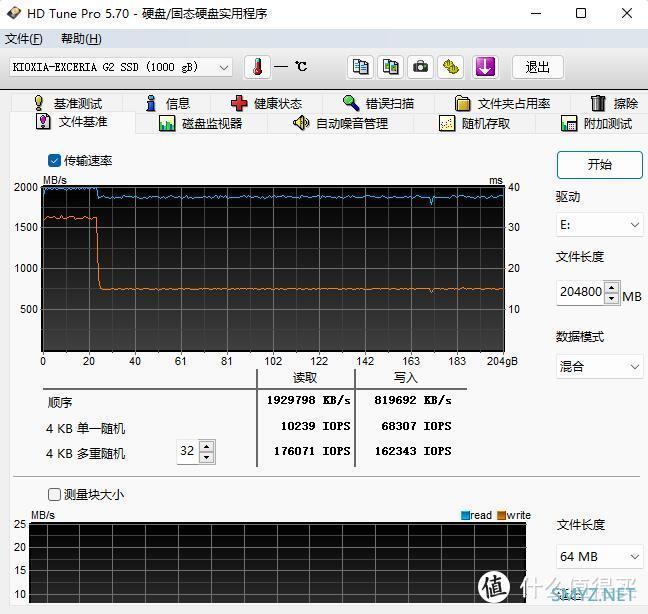
Task: Click the 4 KB single random read 10239 IOPS
Action: tap(315, 426)
